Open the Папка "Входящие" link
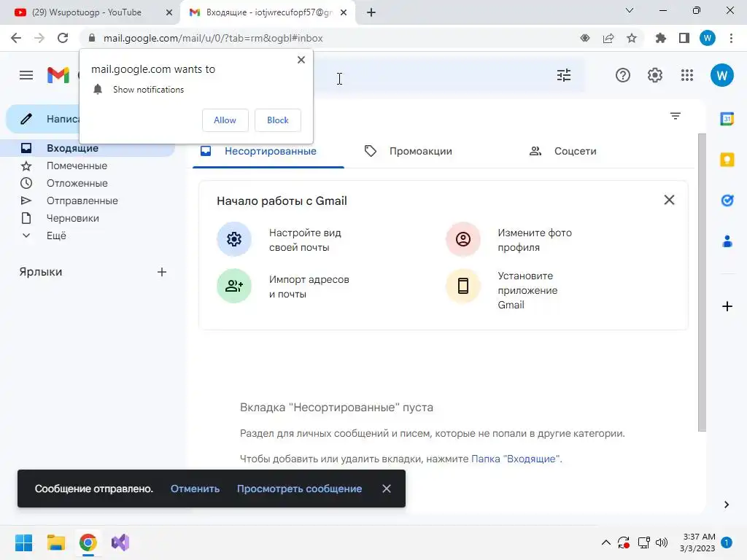The height and width of the screenshot is (560, 747). point(516,459)
